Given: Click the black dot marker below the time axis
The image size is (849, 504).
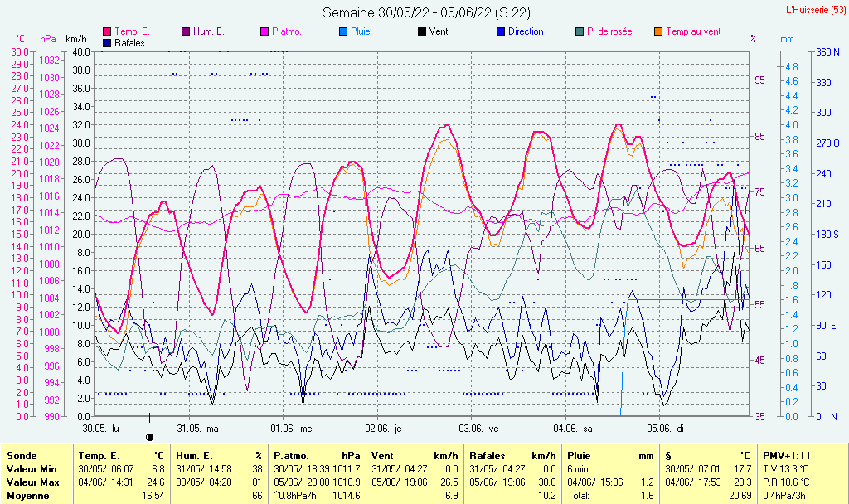Looking at the screenshot, I should pos(150,437).
